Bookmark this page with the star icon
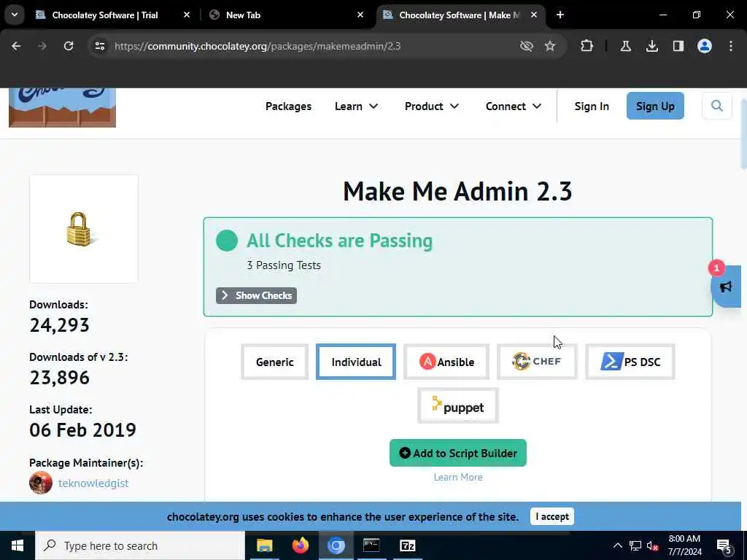The width and height of the screenshot is (747, 560). pyautogui.click(x=550, y=46)
